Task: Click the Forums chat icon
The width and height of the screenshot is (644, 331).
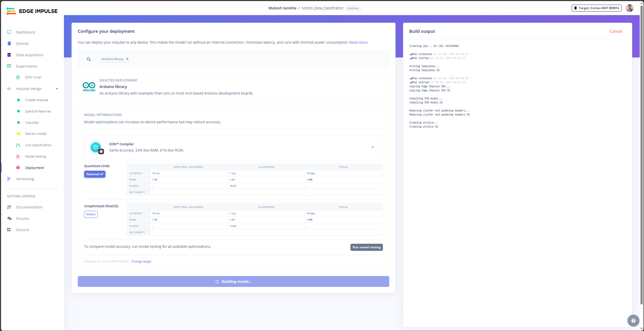Action: click(x=9, y=218)
